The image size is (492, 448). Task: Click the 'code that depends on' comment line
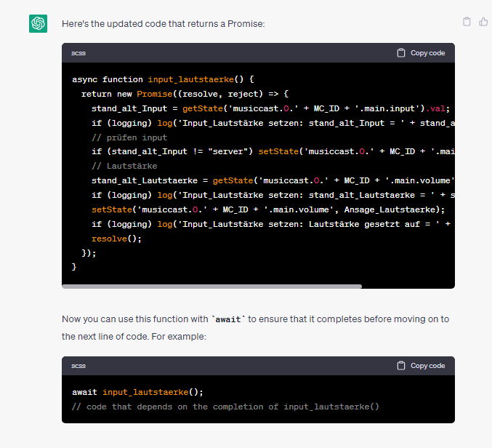(x=225, y=407)
